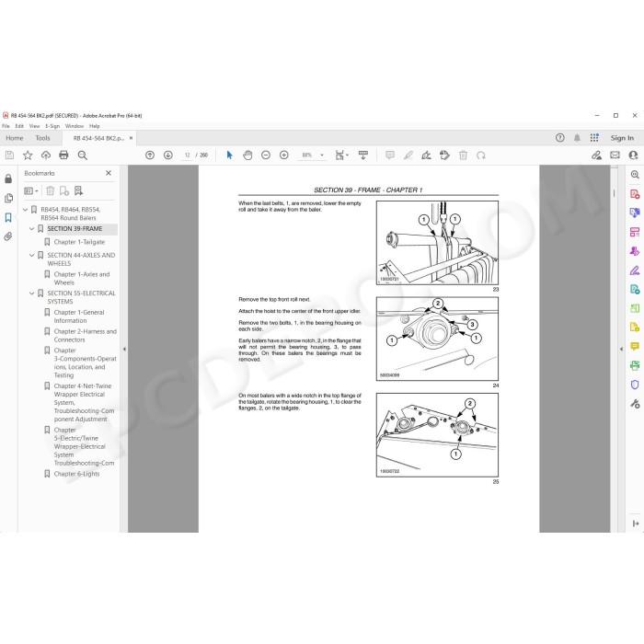644x644 pixels.
Task: Collapse the left navigation pane arrow
Action: (x=124, y=349)
